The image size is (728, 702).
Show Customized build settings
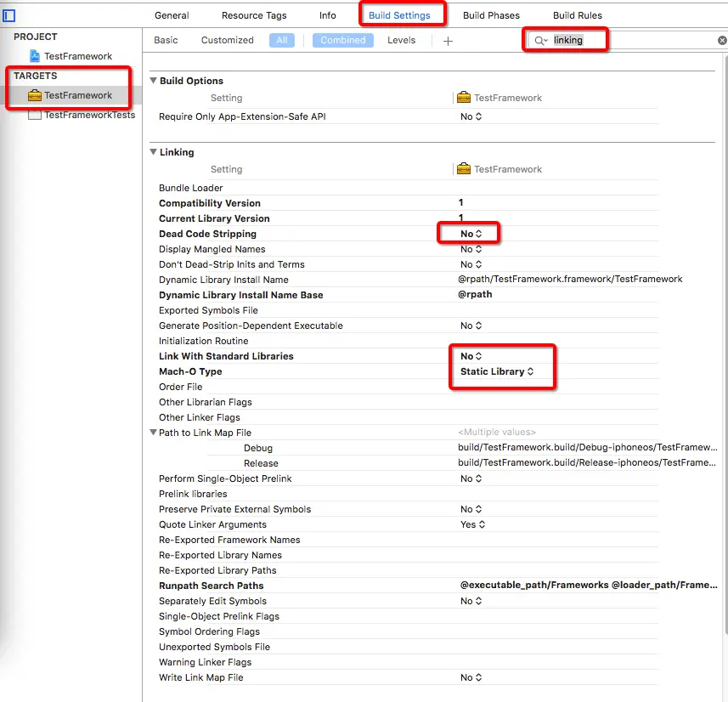[x=227, y=41]
